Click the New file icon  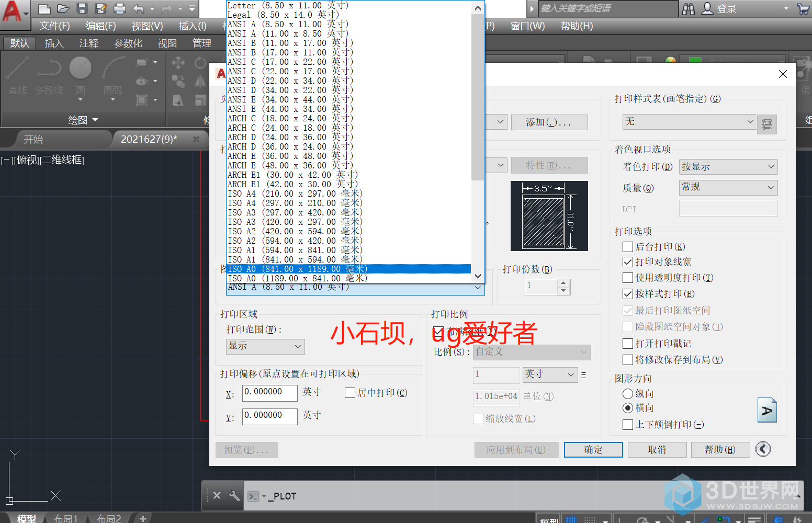click(x=44, y=8)
